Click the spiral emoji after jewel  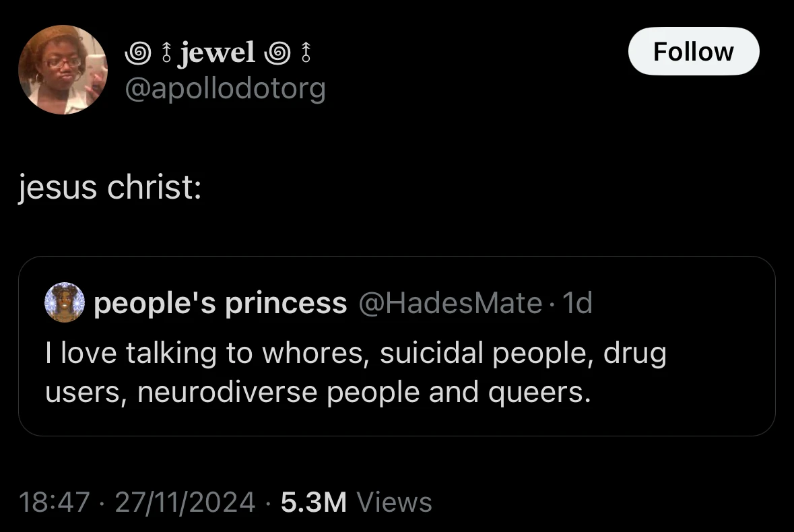(277, 53)
